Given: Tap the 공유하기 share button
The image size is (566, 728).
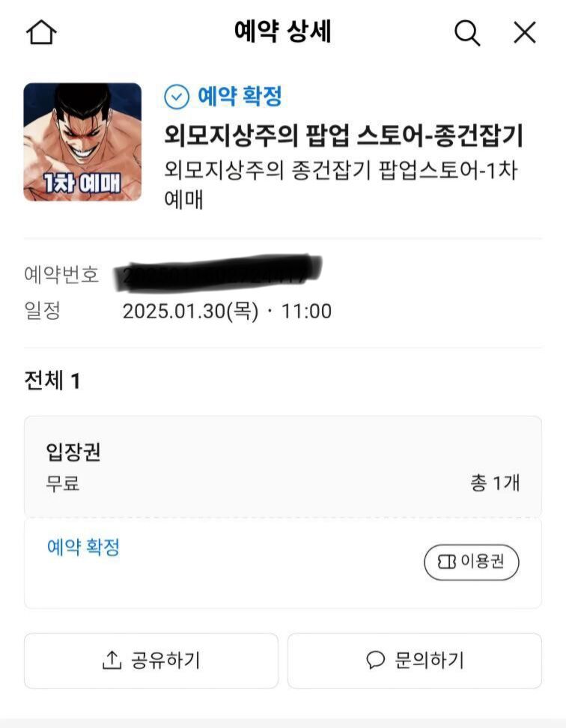Looking at the screenshot, I should pyautogui.click(x=151, y=661).
